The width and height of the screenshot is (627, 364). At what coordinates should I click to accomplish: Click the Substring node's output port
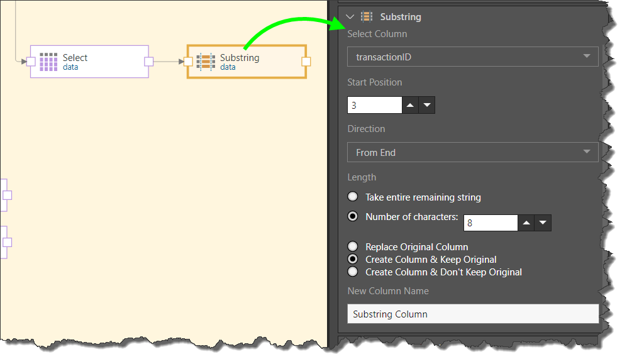[306, 62]
